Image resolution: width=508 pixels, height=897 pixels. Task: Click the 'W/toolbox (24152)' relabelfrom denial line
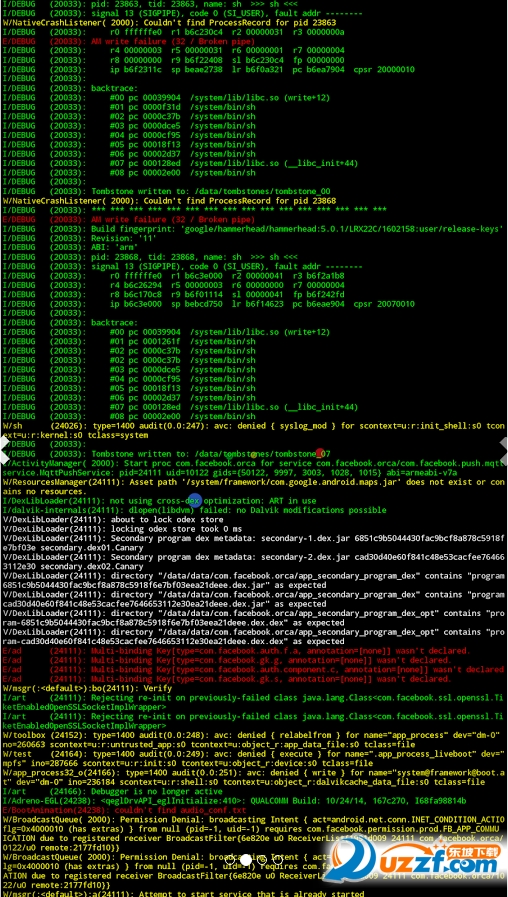click(253, 740)
